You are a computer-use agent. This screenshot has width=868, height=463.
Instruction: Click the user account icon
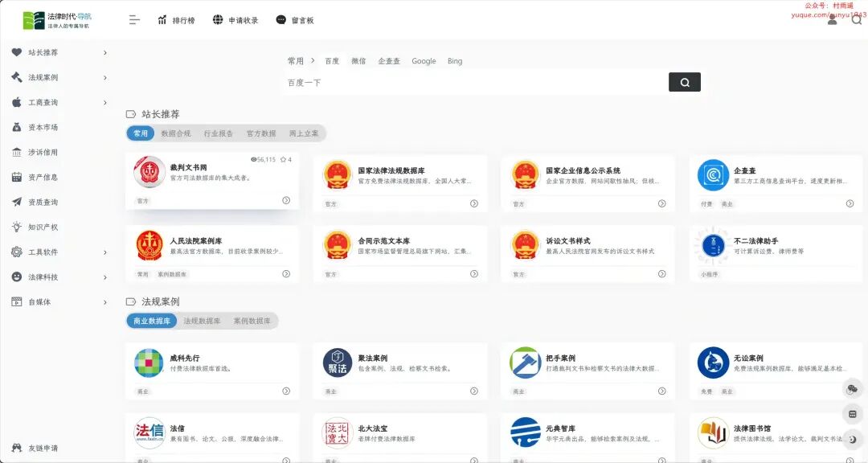point(832,20)
